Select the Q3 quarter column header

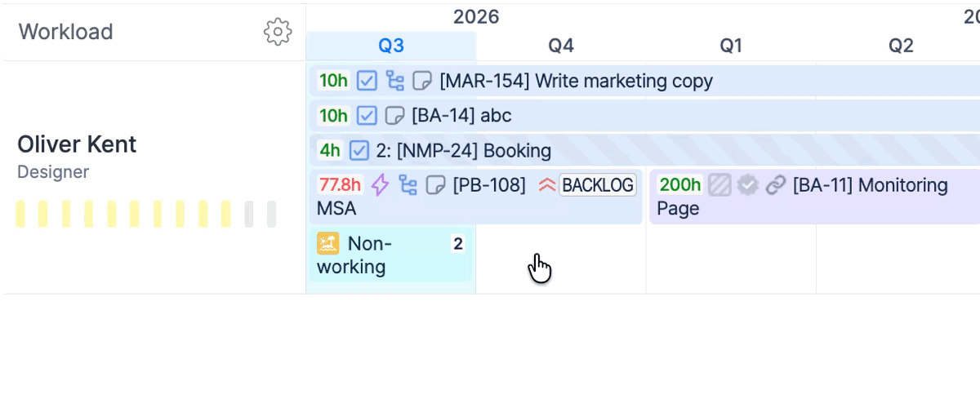click(391, 46)
